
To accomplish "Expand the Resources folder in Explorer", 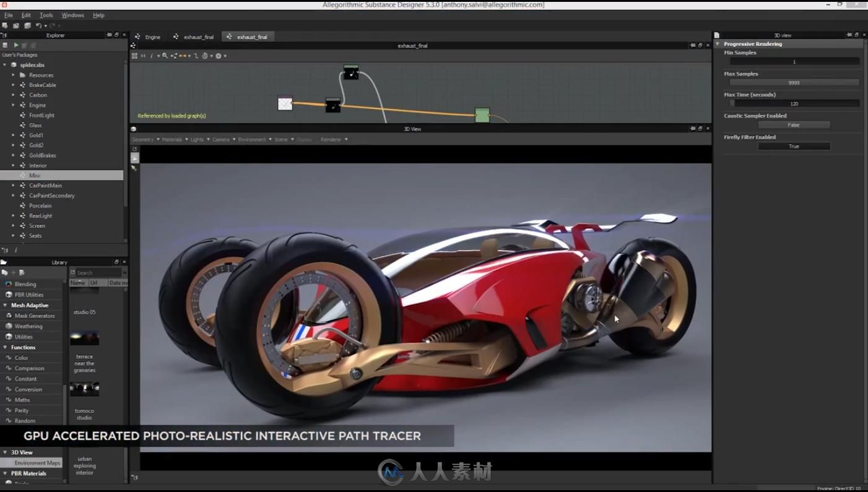I will (13, 75).
